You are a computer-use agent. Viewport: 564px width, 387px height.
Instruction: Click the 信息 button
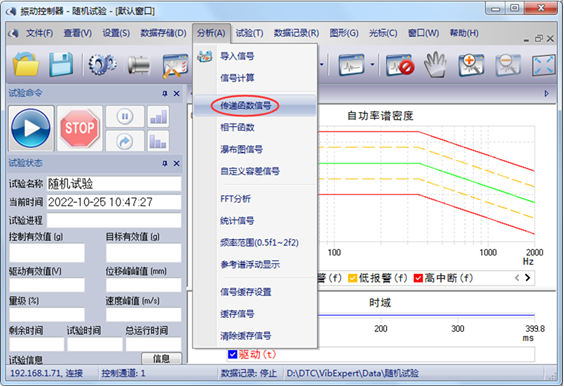[x=162, y=359]
